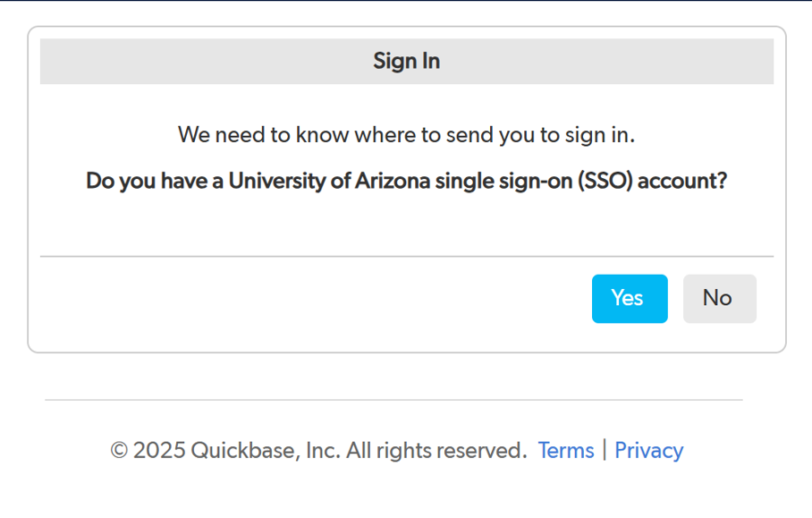The image size is (812, 518).
Task: Click 'University of Arizona' in the question
Action: (x=330, y=182)
